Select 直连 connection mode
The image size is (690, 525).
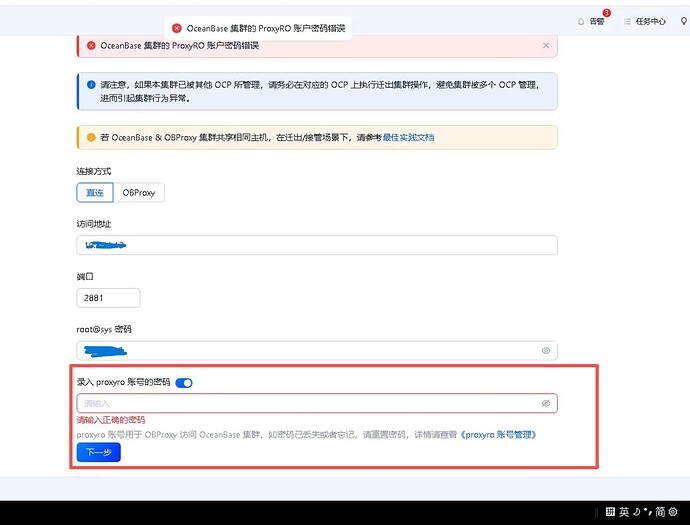[94, 192]
